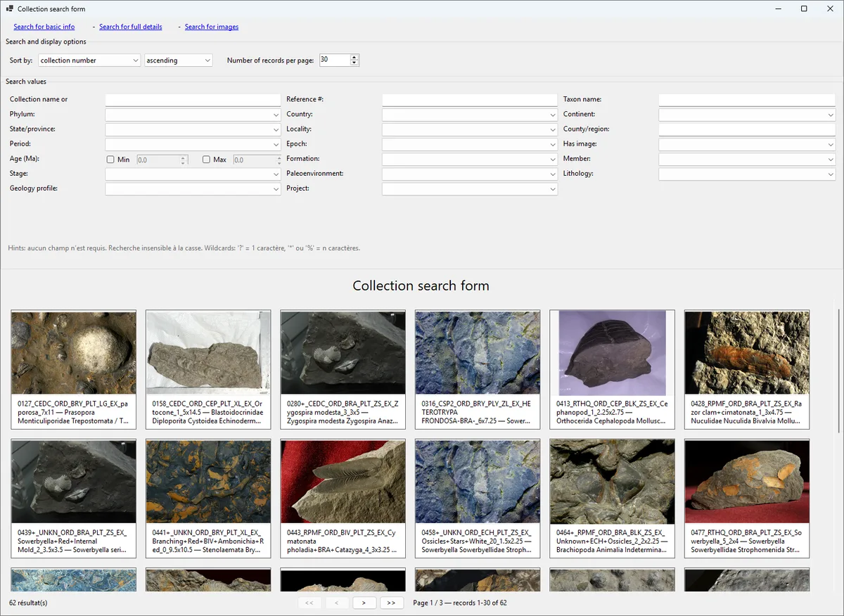Open the Search for full details link

click(131, 27)
